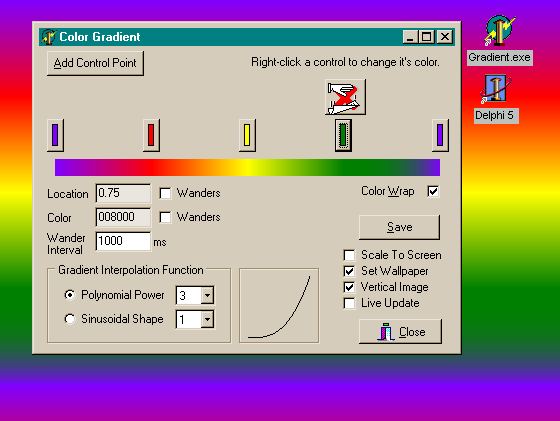Click the Save button
560x421 pixels.
click(399, 227)
